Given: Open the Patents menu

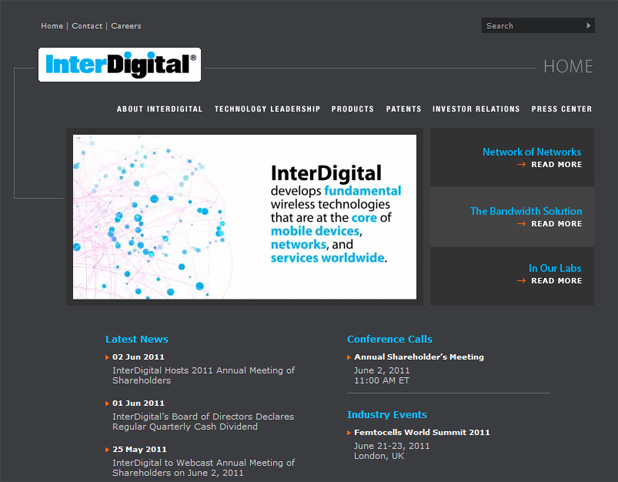Looking at the screenshot, I should pyautogui.click(x=404, y=109).
